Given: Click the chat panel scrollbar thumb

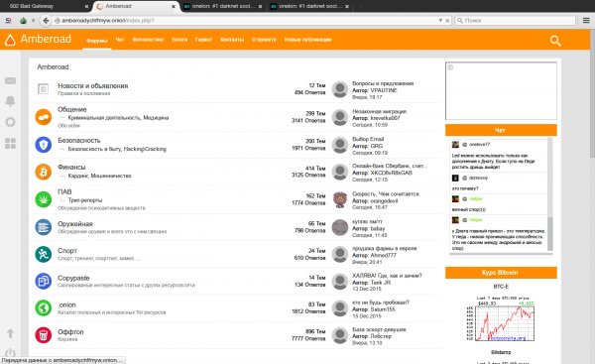Looking at the screenshot, I should click(549, 234).
